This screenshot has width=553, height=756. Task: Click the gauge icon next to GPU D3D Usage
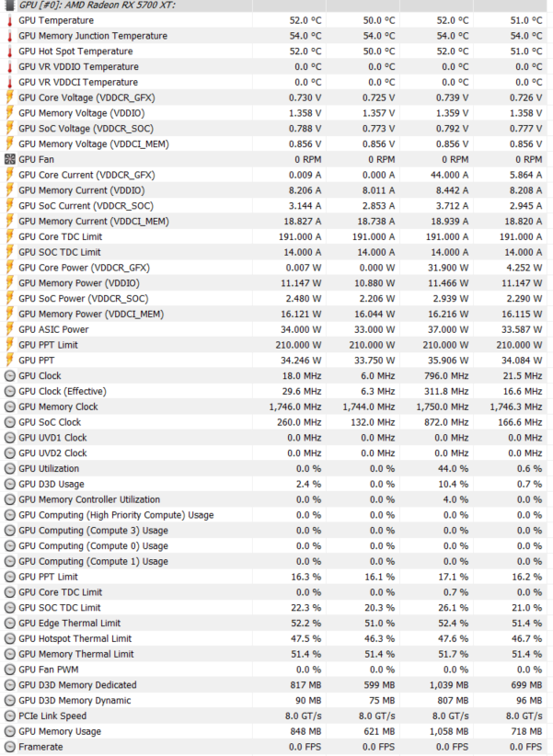coord(9,484)
